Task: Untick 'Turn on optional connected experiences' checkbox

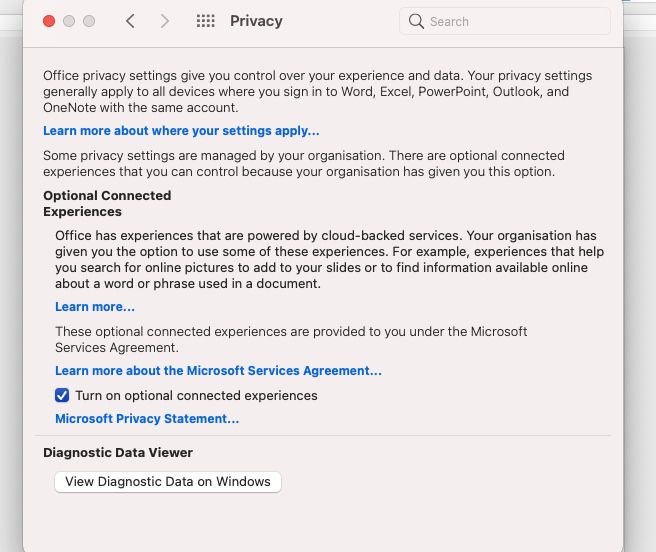Action: tap(62, 395)
